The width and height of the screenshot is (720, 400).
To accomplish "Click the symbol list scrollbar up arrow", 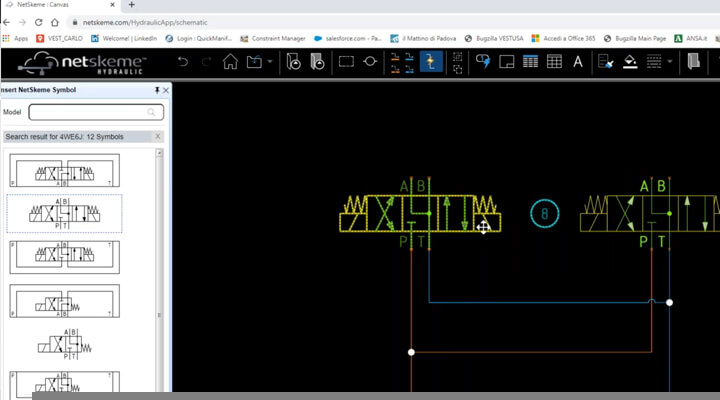I will click(x=159, y=153).
